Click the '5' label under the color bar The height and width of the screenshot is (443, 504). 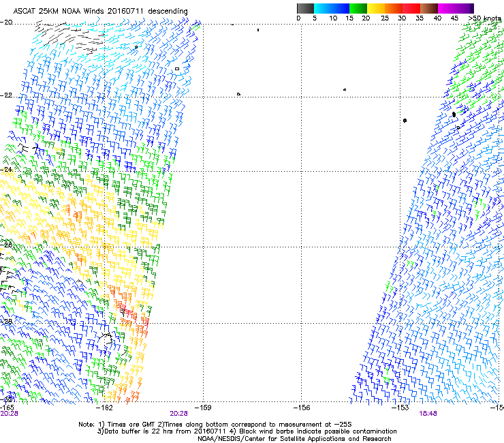coord(315,18)
